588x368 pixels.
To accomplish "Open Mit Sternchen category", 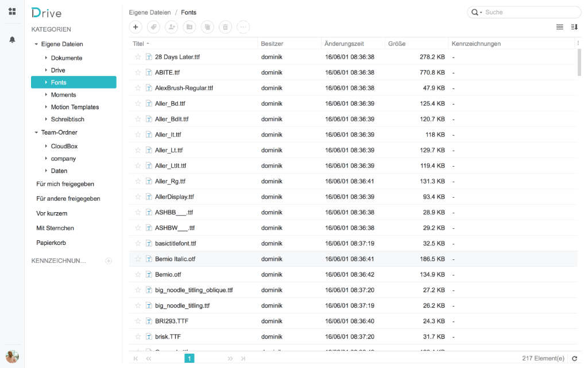I will click(x=55, y=228).
